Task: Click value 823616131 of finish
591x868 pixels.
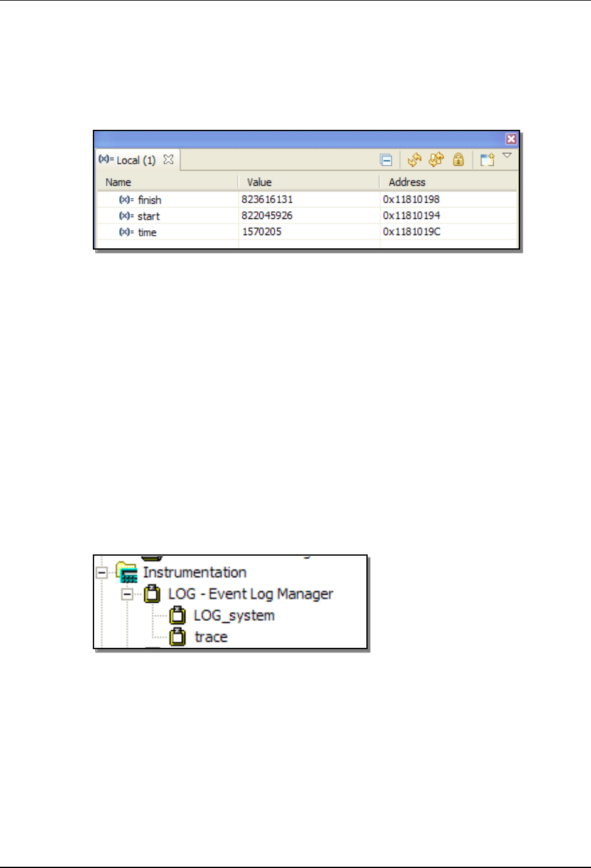Action: pos(267,199)
